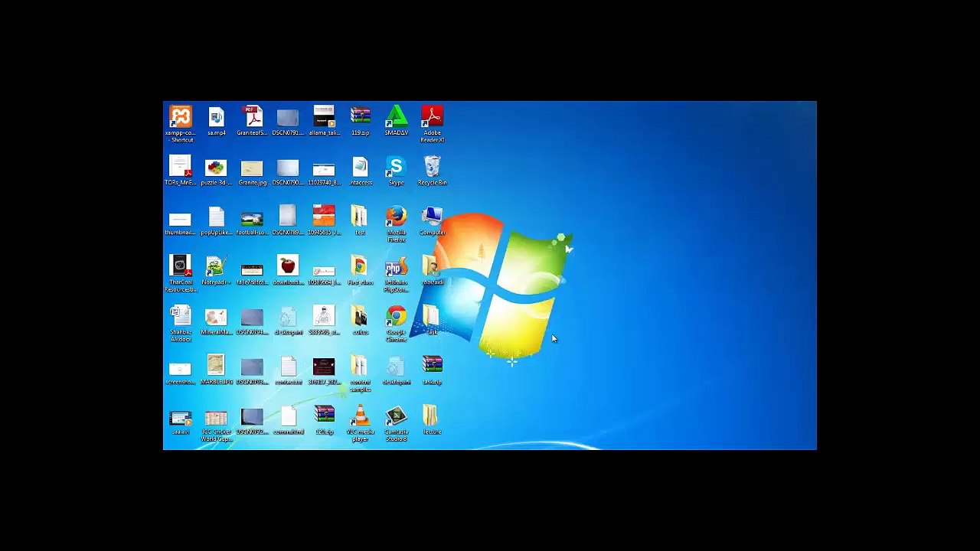Screen dimensions: 980x551
Task: Open the user folder beside PhpStorm
Action: 431,266
